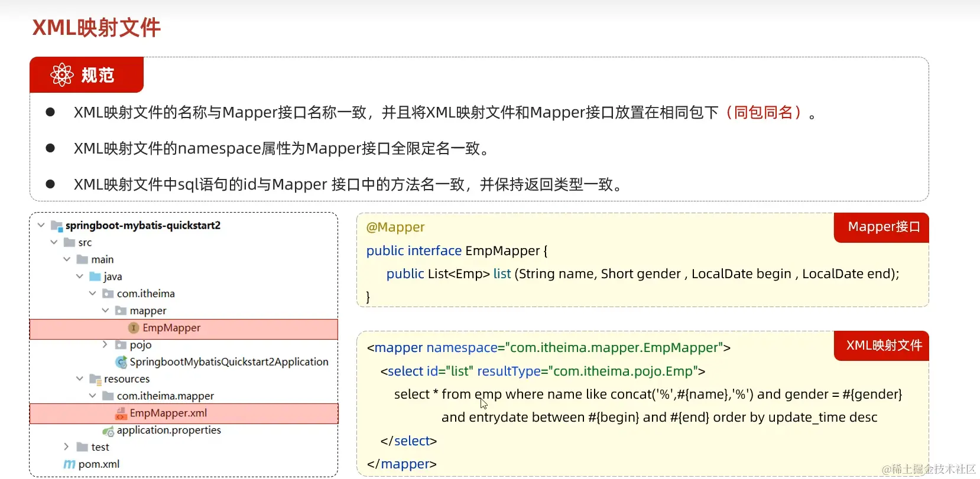
Task: Collapse the mapper package chevron
Action: (105, 311)
